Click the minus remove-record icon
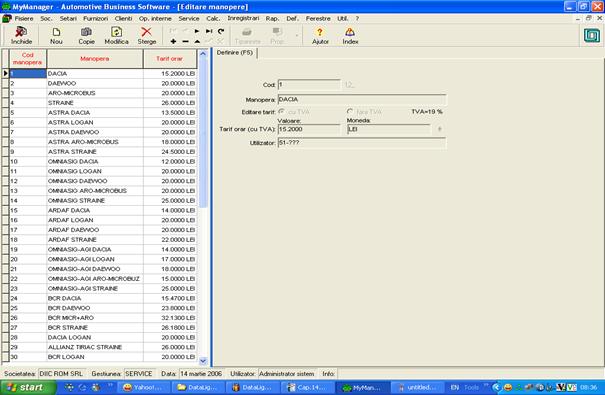Screen dimensions: 605x395 click(x=185, y=41)
